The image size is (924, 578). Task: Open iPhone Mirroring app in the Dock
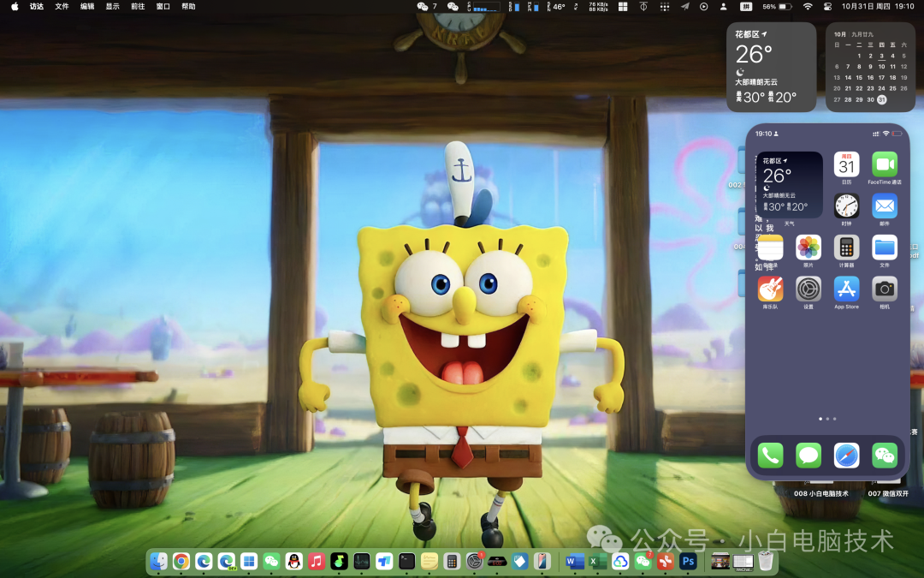542,561
